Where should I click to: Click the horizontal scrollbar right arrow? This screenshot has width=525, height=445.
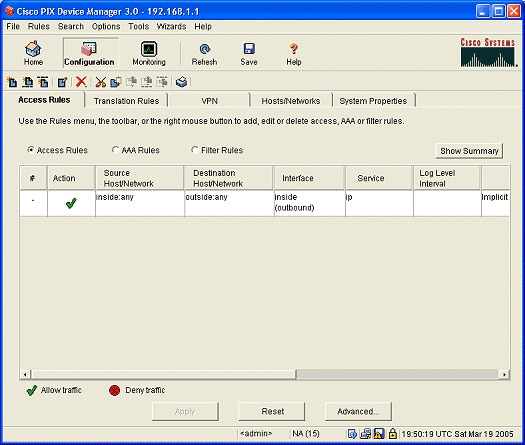click(504, 374)
